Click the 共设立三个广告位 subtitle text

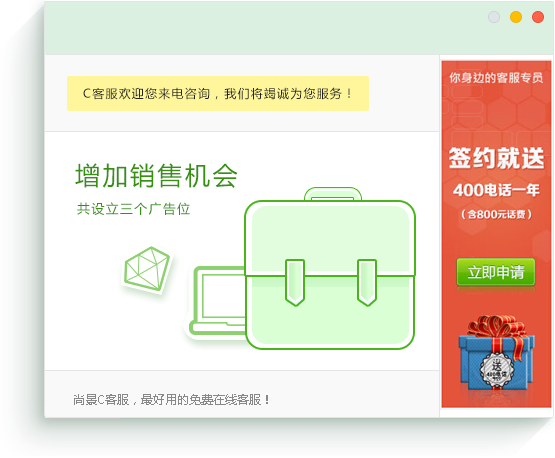(134, 209)
